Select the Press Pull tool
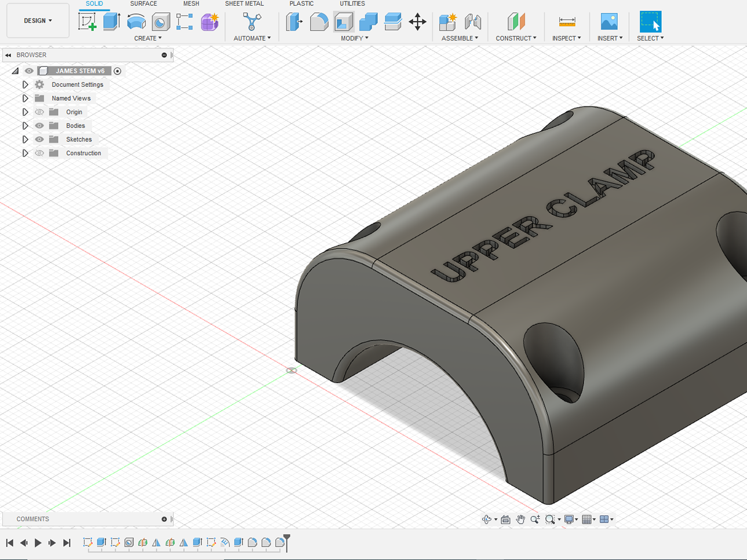Screen dimensions: 747x560 coord(294,22)
